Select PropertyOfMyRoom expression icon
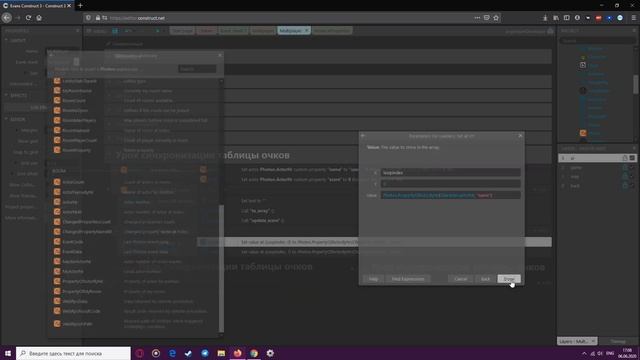Viewport: 640px width, 360px height. [x=57, y=291]
